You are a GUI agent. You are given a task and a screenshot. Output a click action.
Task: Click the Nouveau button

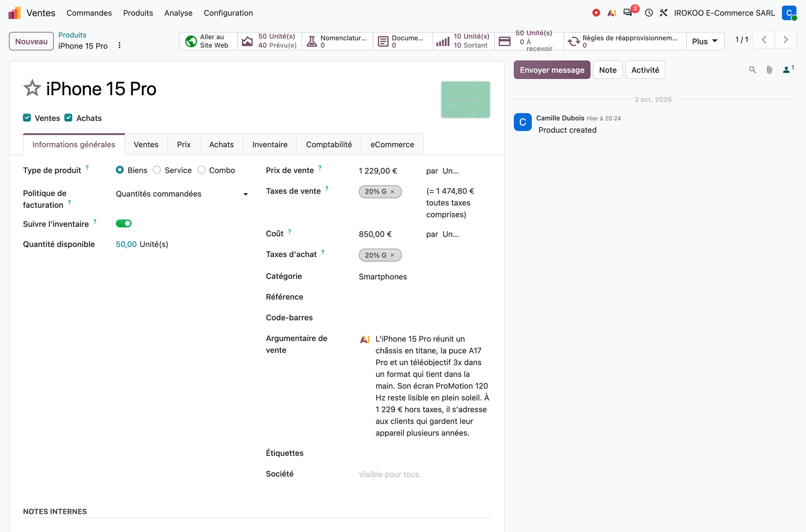[31, 41]
